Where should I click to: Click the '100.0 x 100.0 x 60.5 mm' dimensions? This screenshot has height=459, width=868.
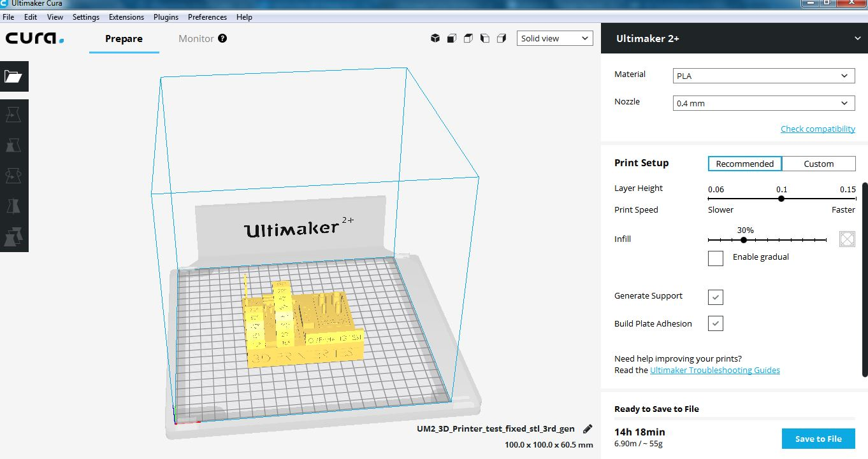[x=549, y=444]
